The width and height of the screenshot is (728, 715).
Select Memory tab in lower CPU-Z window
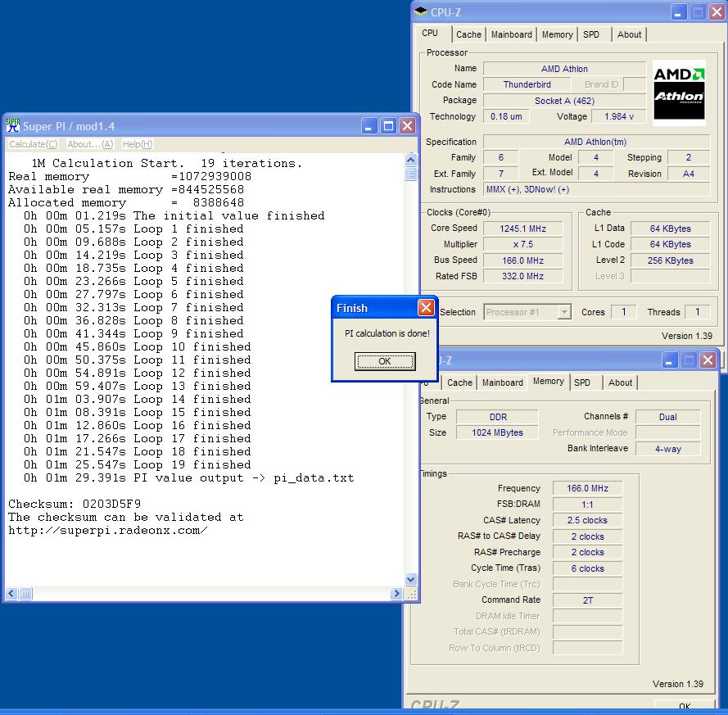coord(549,381)
